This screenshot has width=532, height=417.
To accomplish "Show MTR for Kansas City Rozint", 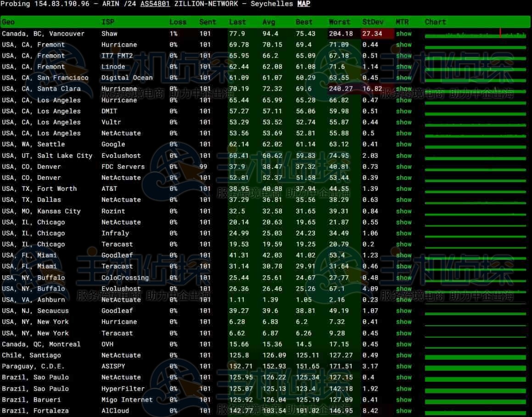I will [x=404, y=211].
